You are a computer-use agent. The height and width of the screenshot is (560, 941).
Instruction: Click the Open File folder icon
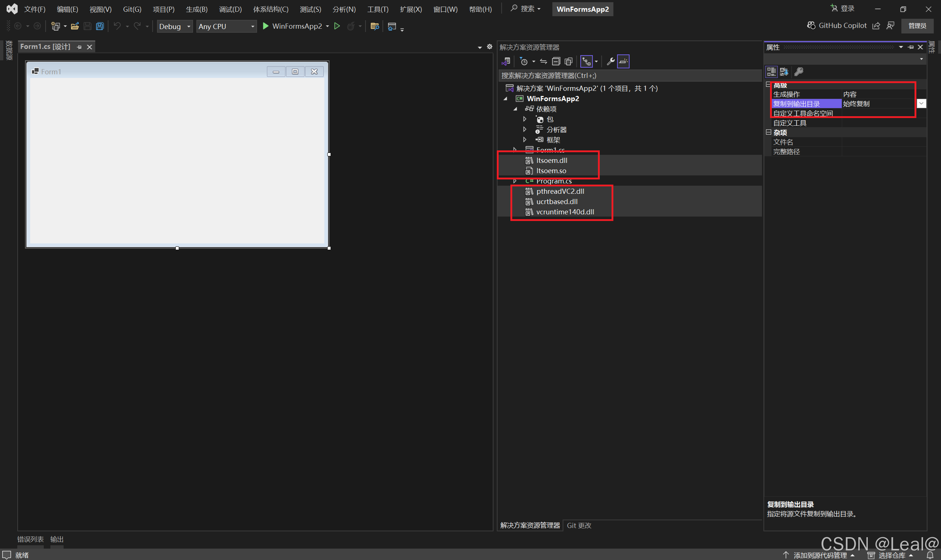(x=75, y=26)
